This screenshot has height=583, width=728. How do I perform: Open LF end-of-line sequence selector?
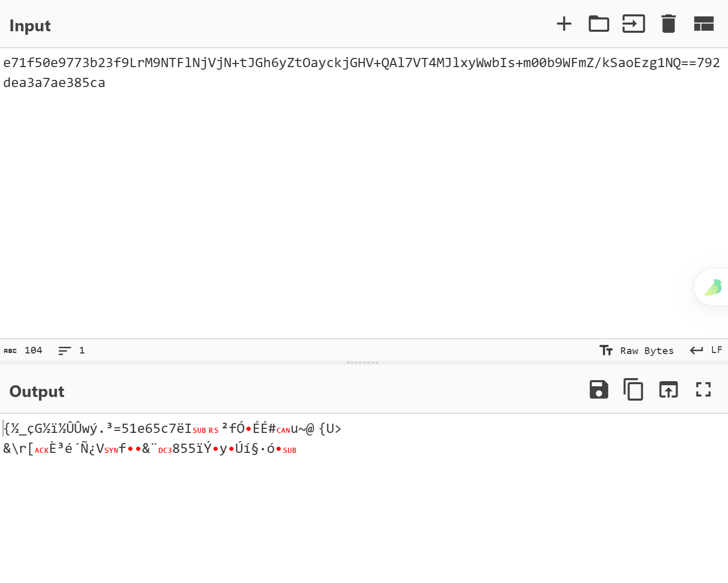pos(706,350)
